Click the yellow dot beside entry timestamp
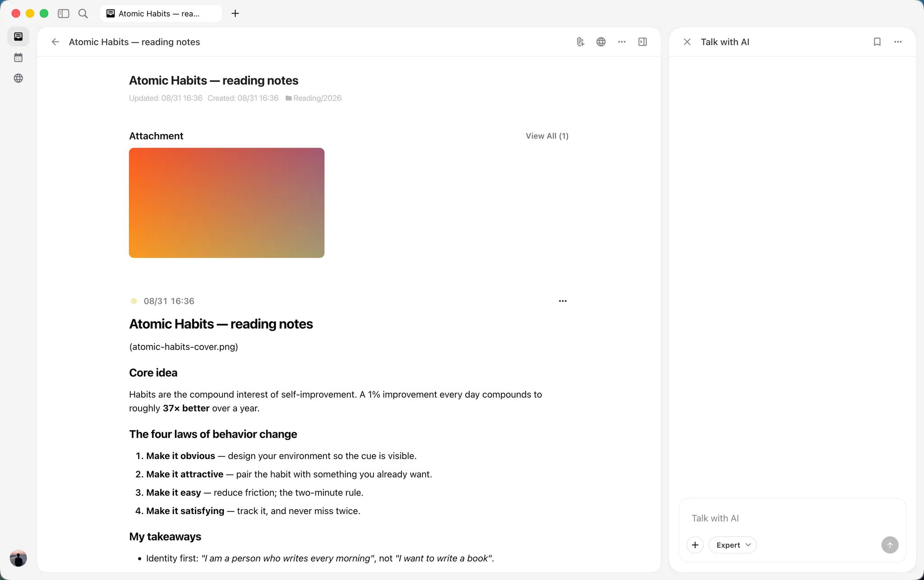The image size is (924, 580). pyautogui.click(x=134, y=301)
